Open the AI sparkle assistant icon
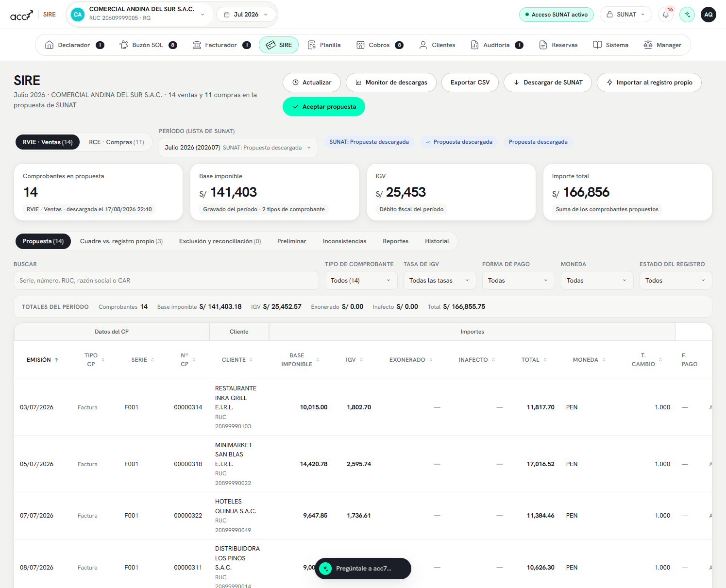Image resolution: width=726 pixels, height=588 pixels. click(x=687, y=15)
